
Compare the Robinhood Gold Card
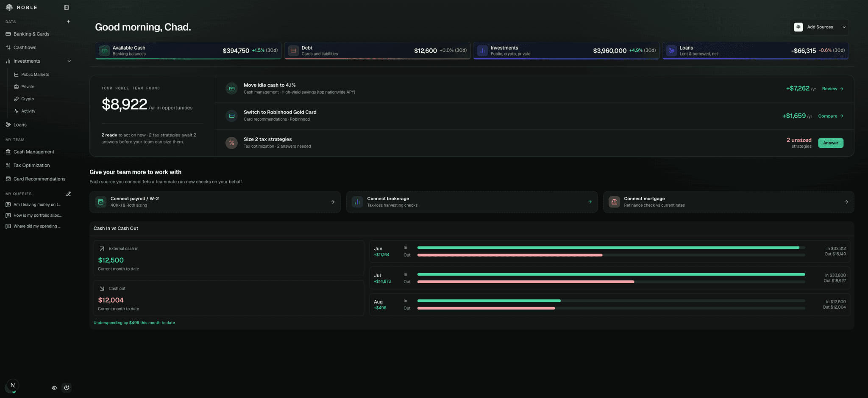tap(831, 116)
